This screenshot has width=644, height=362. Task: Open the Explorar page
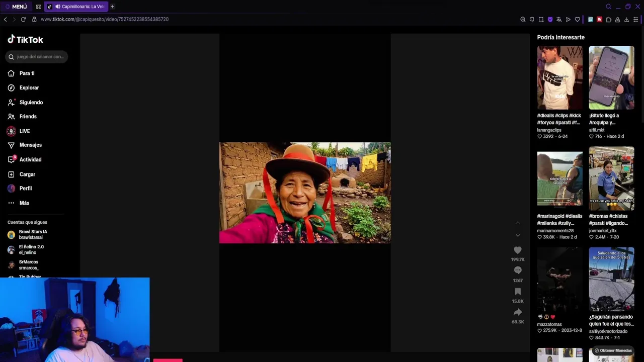click(24, 87)
